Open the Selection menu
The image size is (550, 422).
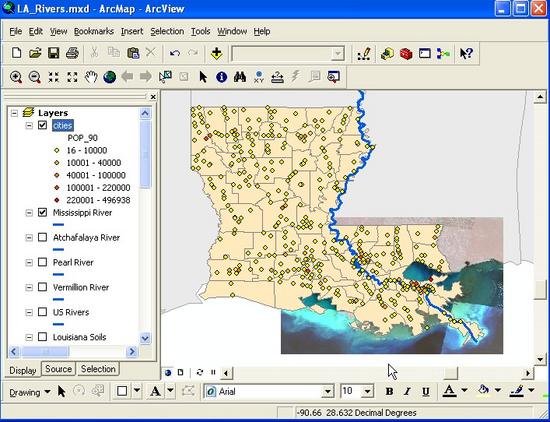167,31
